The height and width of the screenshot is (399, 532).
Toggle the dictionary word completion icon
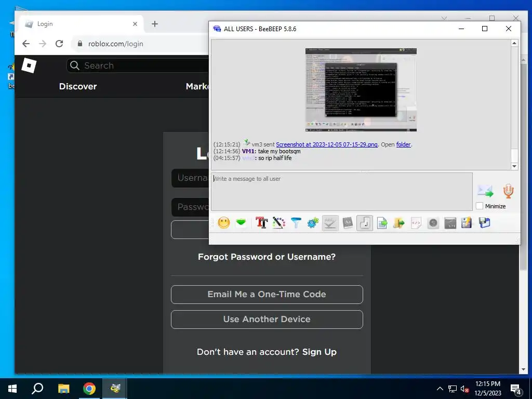coord(348,223)
